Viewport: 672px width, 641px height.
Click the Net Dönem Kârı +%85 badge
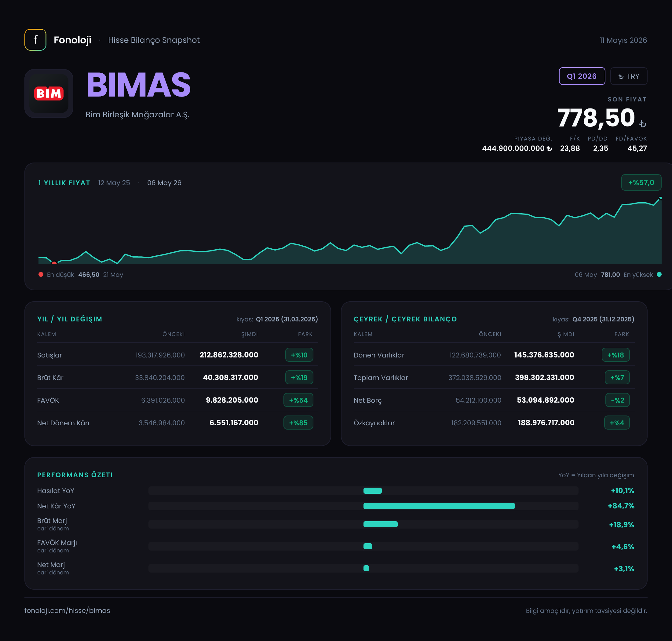(298, 422)
